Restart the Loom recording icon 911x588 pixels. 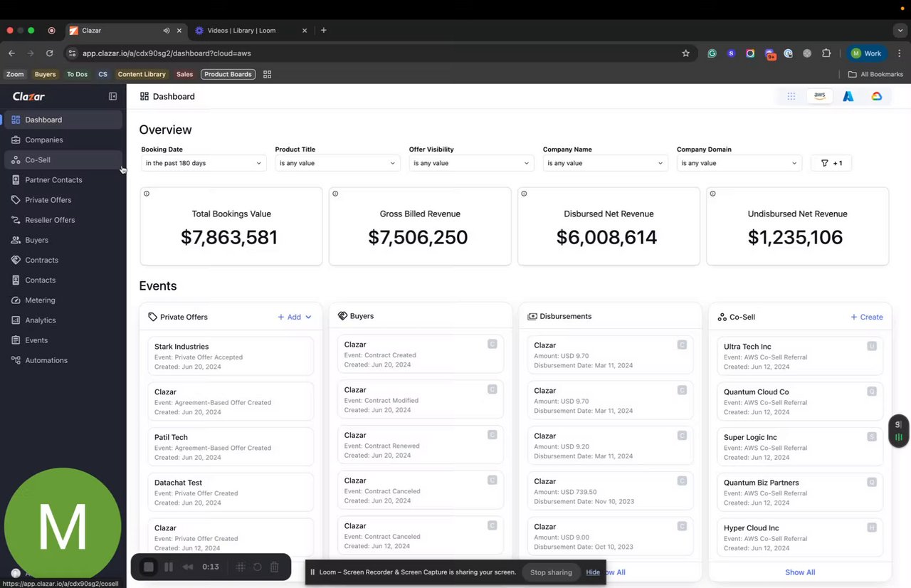click(x=258, y=567)
